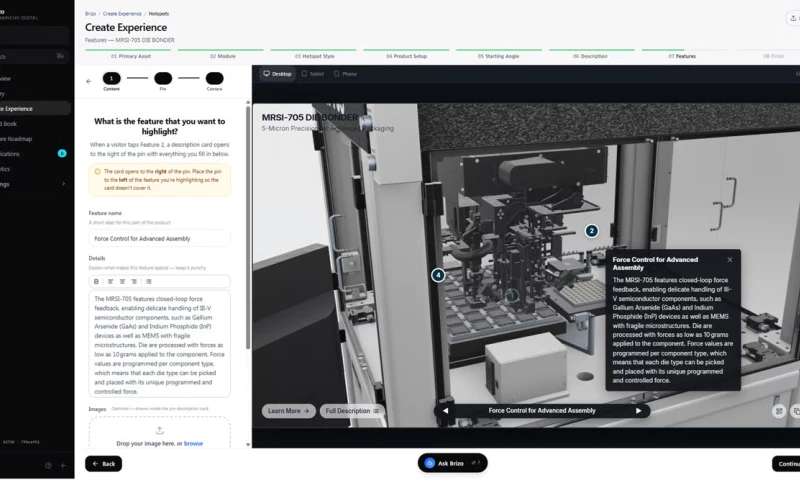This screenshot has width=800, height=480.
Task: Click the copy icon at viewer's right edge
Action: click(795, 411)
